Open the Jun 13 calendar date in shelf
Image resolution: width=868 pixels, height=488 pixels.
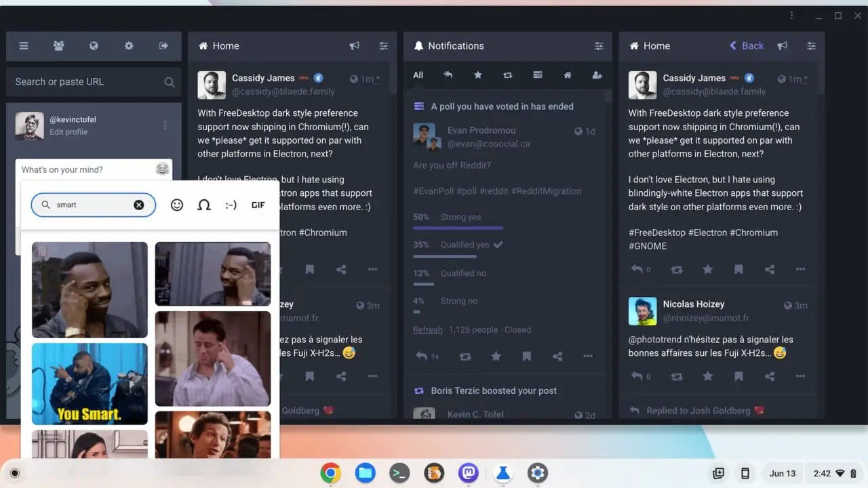pyautogui.click(x=783, y=473)
